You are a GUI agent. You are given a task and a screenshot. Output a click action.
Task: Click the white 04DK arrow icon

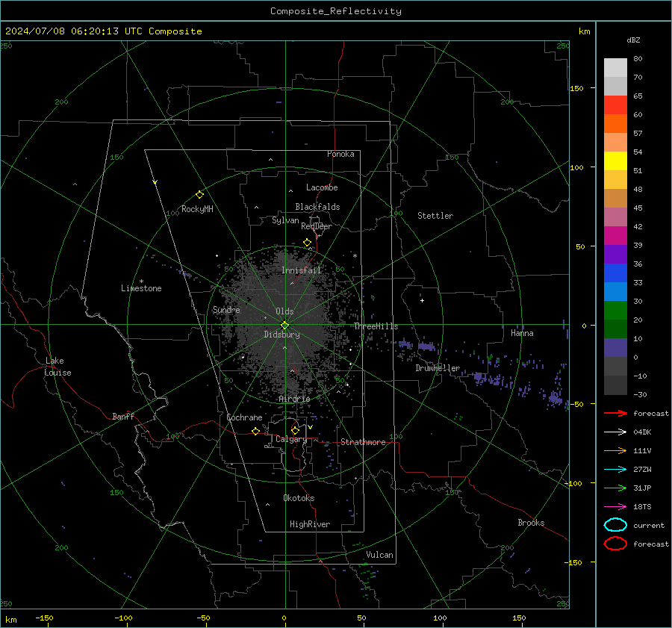click(x=615, y=432)
